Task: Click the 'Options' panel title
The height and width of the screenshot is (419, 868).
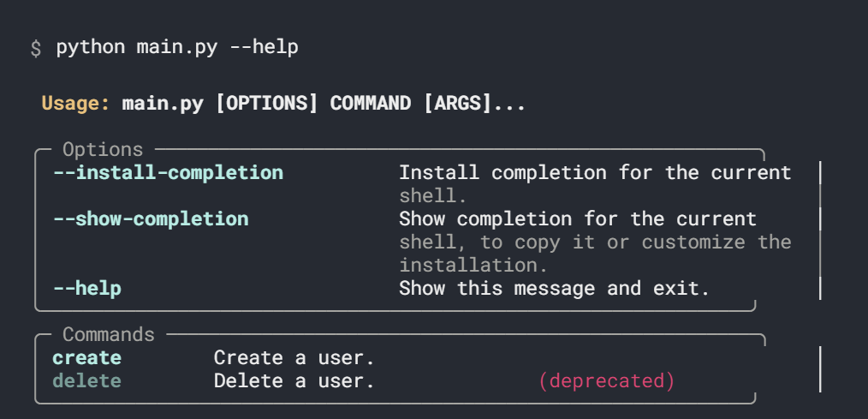Action: [103, 150]
